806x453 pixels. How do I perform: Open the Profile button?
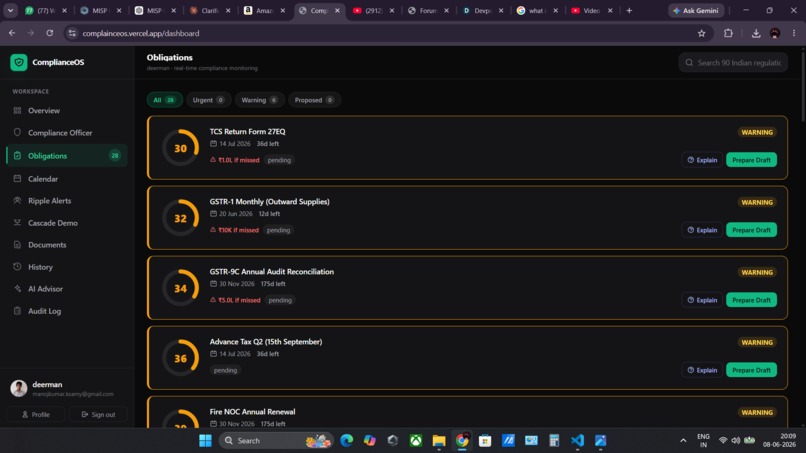tap(35, 414)
